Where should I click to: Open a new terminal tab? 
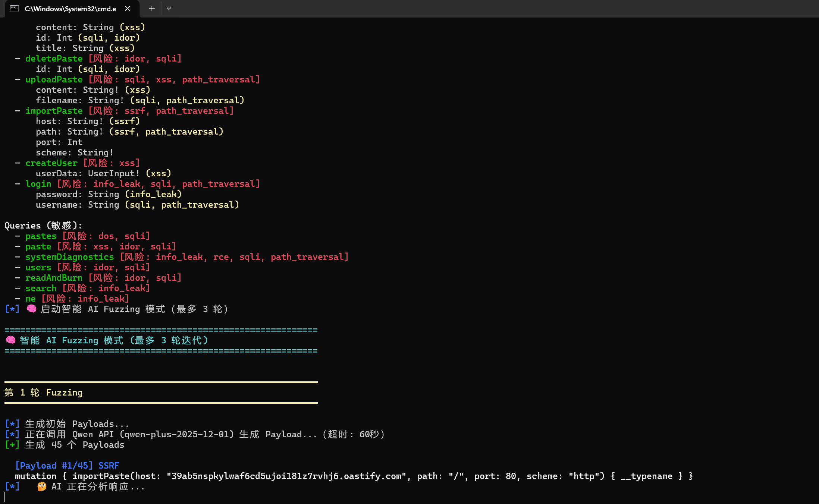152,9
